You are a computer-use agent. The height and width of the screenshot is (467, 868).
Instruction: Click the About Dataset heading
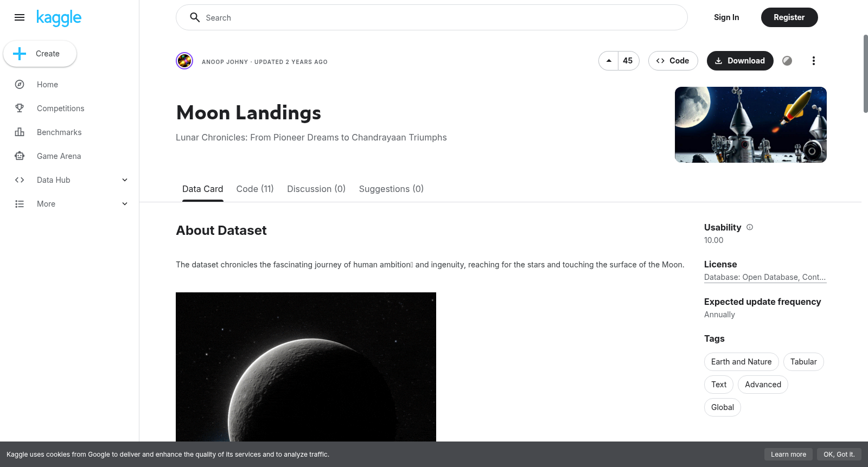(221, 231)
